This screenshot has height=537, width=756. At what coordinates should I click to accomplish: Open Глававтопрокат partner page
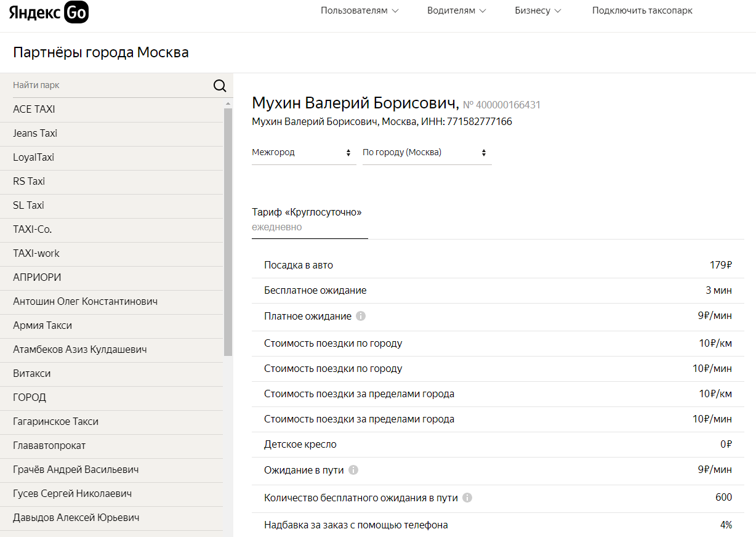tap(49, 445)
